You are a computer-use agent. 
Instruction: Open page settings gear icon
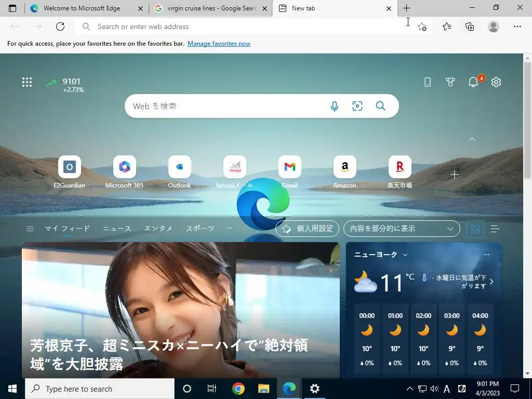[496, 82]
